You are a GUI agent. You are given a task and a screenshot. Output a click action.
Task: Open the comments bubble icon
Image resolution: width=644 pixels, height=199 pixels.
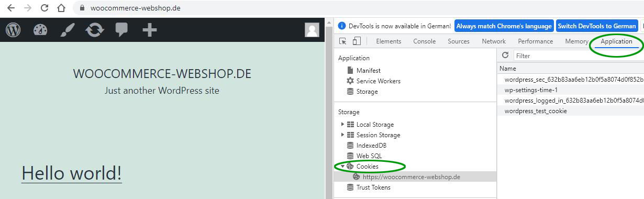point(121,30)
